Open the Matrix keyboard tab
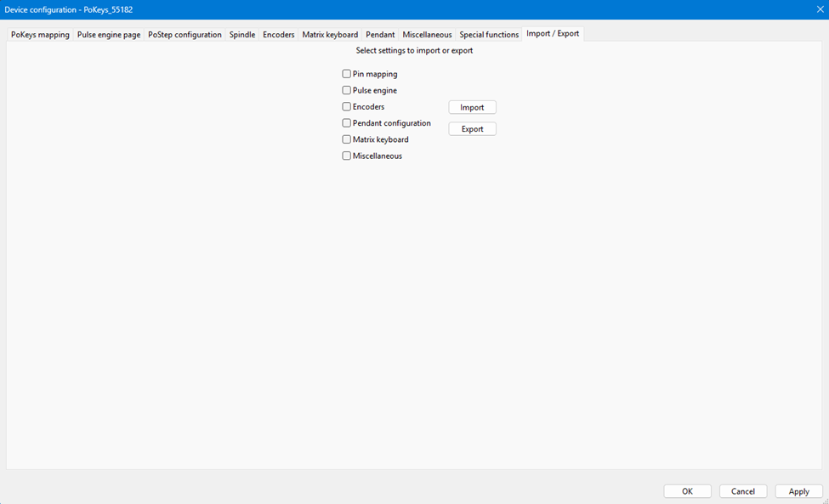The image size is (829, 504). (x=330, y=35)
